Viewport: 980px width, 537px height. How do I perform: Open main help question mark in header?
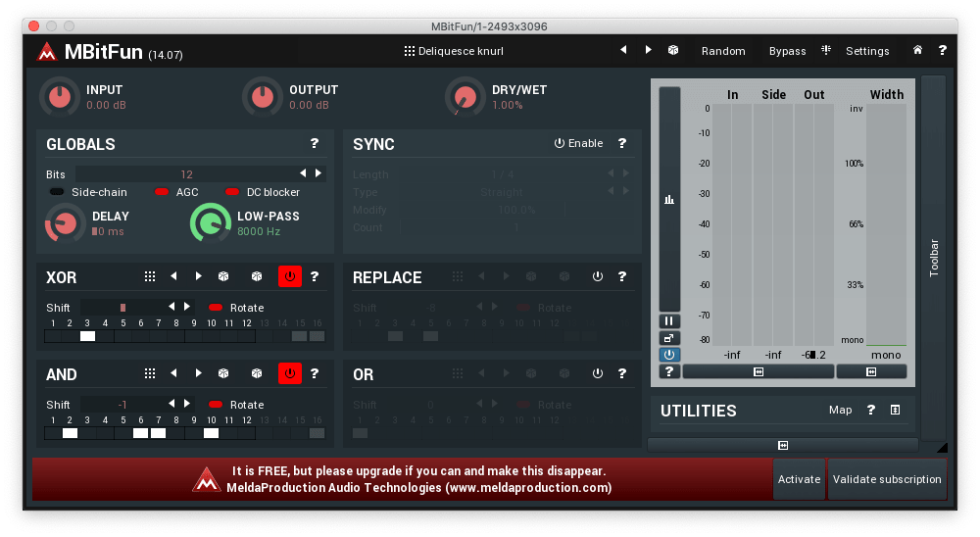point(942,51)
